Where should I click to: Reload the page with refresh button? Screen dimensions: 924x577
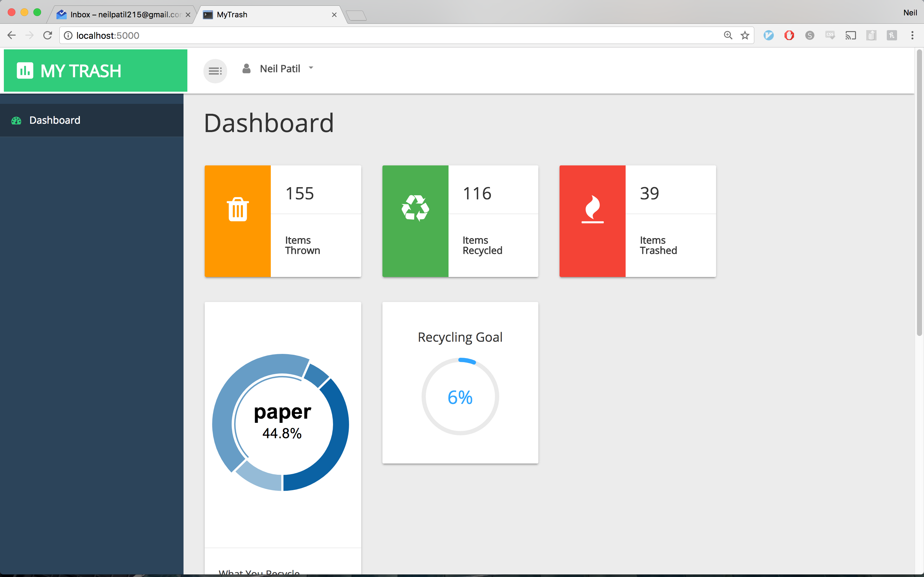[x=48, y=36]
